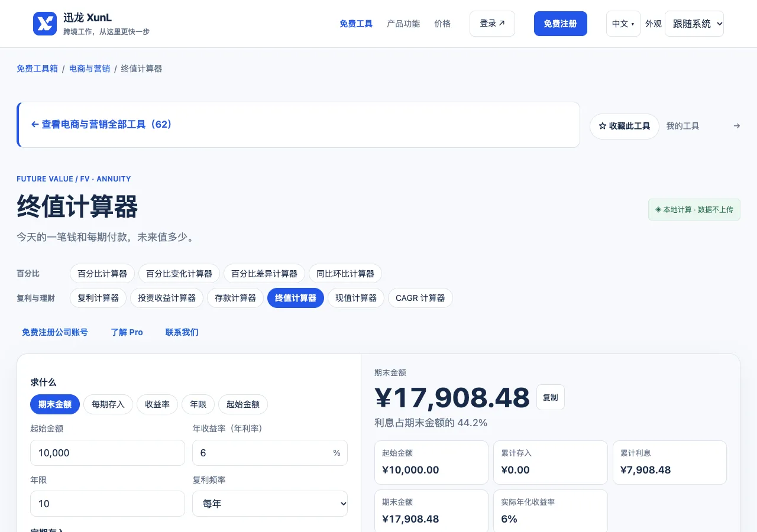Go to 电商与营销 breadcrumb
The image size is (757, 532).
89,69
